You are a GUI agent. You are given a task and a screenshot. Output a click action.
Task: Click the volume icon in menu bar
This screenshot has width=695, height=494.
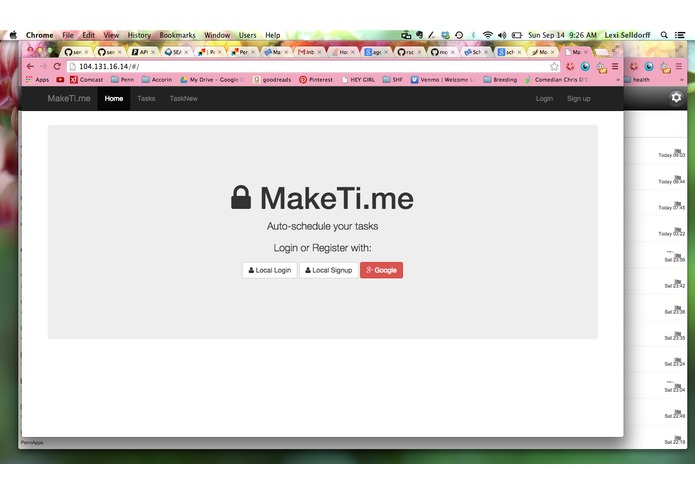tap(502, 35)
